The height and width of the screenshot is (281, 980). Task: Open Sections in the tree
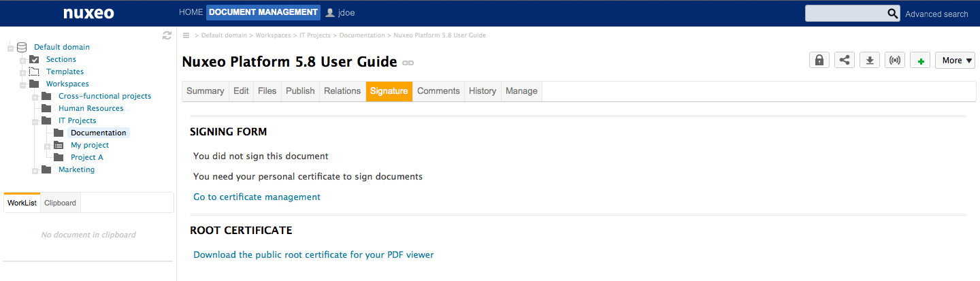pos(61,59)
